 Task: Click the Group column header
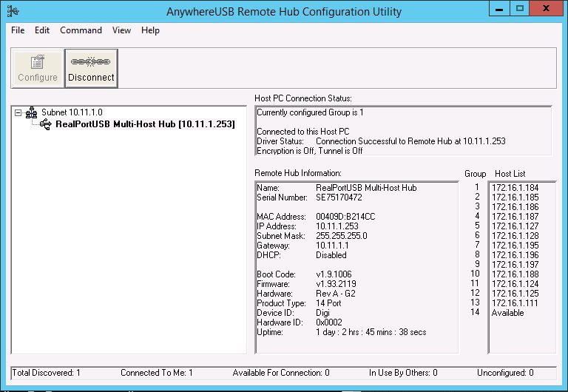click(x=476, y=174)
